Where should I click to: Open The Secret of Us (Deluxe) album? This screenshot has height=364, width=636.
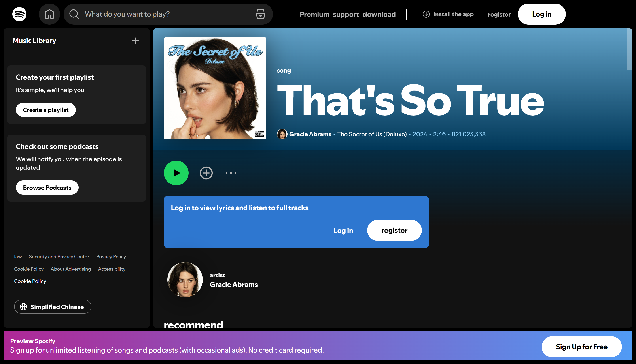[372, 134]
